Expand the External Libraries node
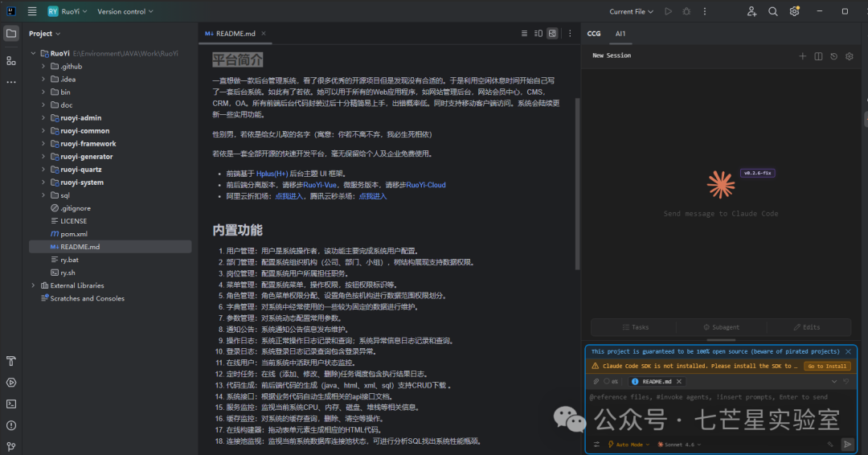 click(33, 285)
